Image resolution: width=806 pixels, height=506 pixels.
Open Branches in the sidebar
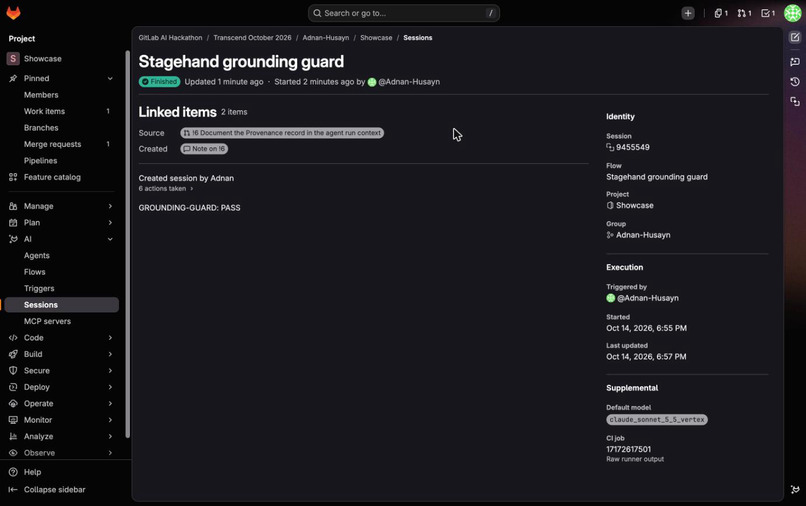(x=61, y=128)
